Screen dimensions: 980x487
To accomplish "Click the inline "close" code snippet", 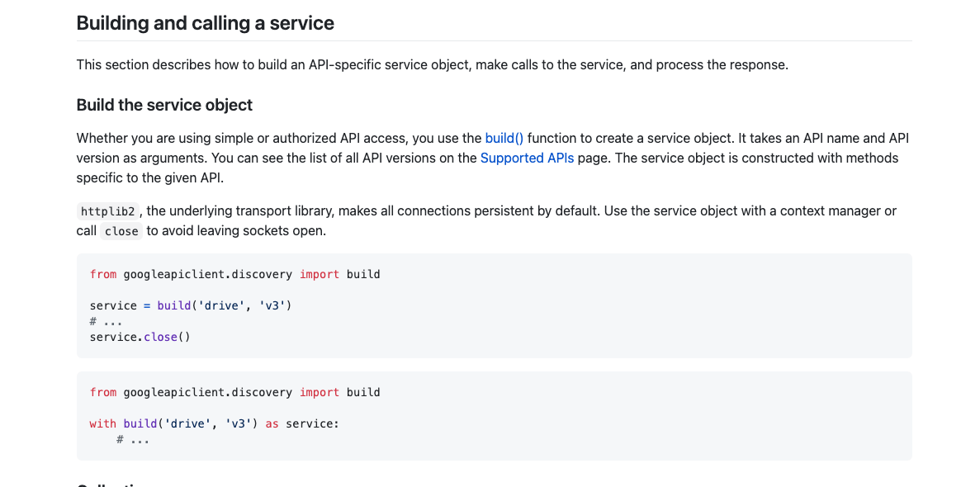I will click(121, 231).
